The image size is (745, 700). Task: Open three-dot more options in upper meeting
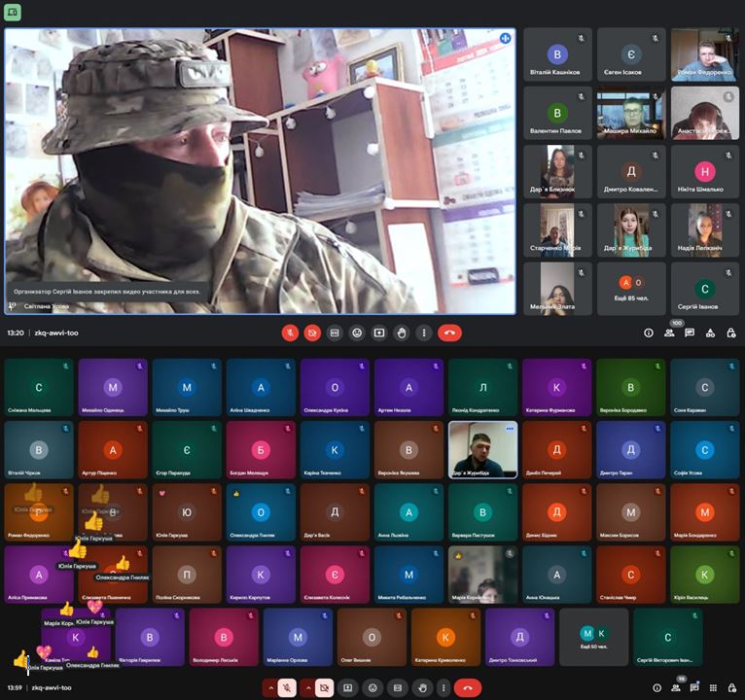(423, 332)
